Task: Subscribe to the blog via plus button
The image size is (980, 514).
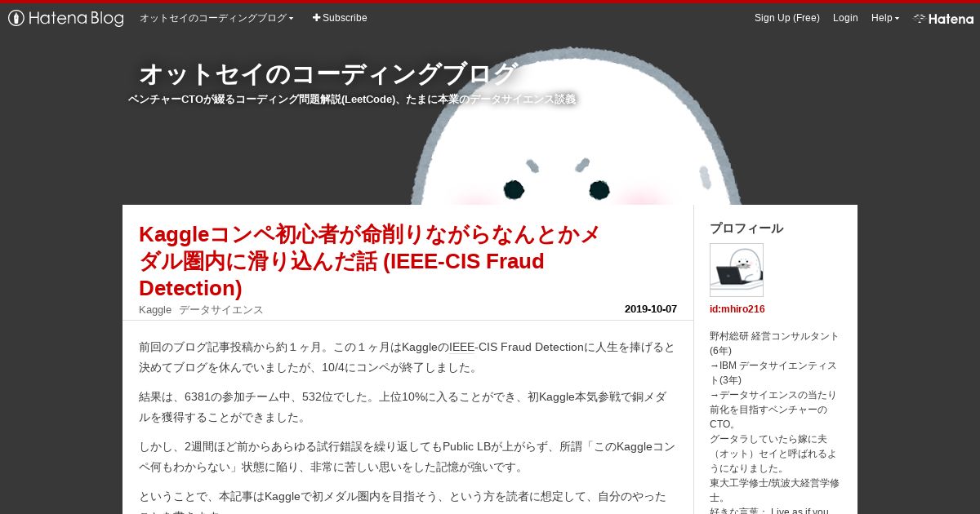Action: pos(340,18)
